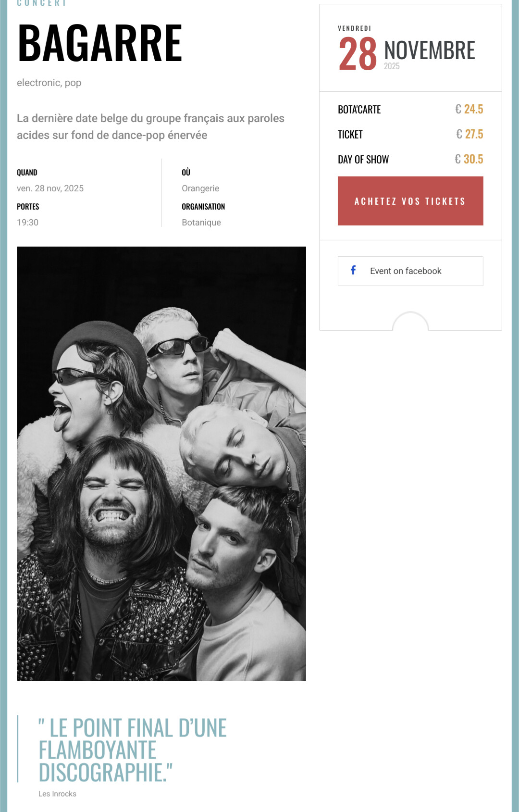The height and width of the screenshot is (812, 519).
Task: Click the half-circle notch on ticket card
Action: point(410,321)
